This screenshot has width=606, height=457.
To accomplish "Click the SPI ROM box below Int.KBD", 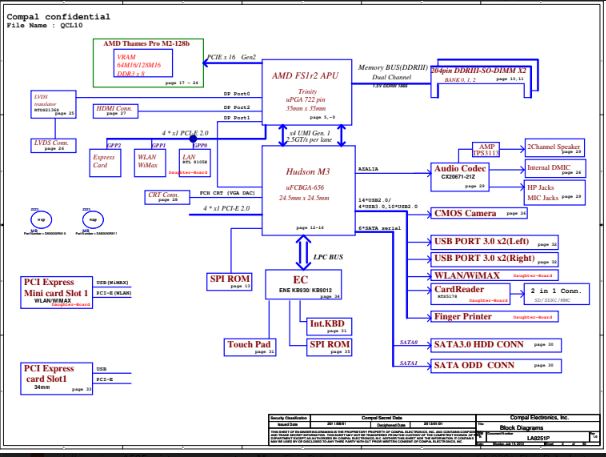I will pos(329,347).
